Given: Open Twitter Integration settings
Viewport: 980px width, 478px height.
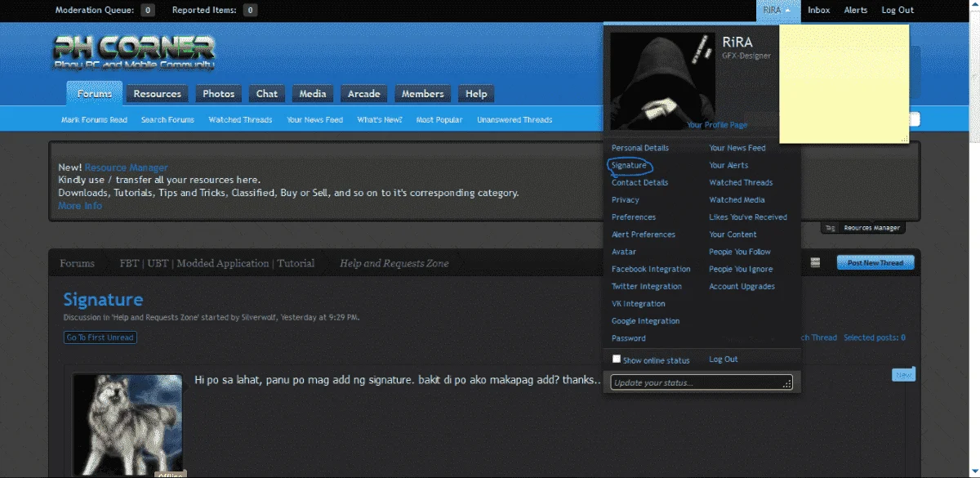Looking at the screenshot, I should pyautogui.click(x=647, y=286).
